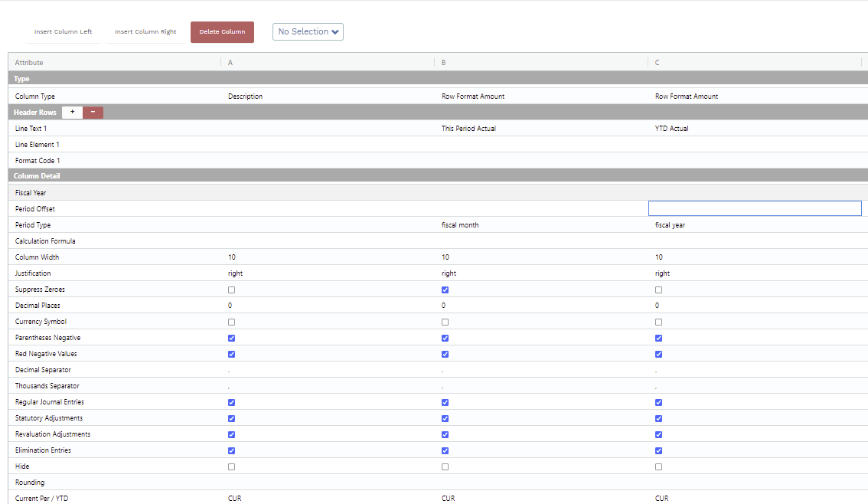Select column C header
The image size is (868, 504).
[x=658, y=63]
